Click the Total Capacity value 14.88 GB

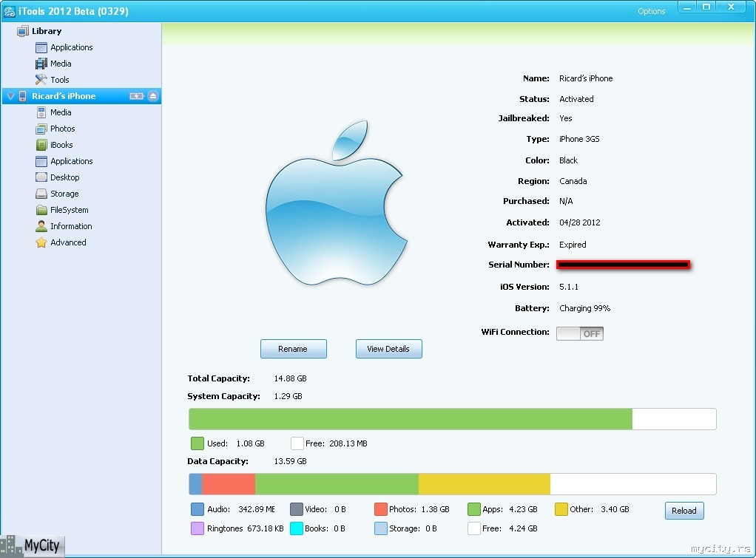pyautogui.click(x=290, y=378)
